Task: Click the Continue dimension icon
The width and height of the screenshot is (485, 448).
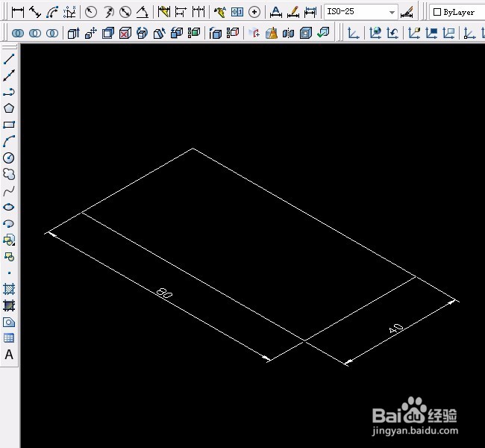Action: coord(198,12)
